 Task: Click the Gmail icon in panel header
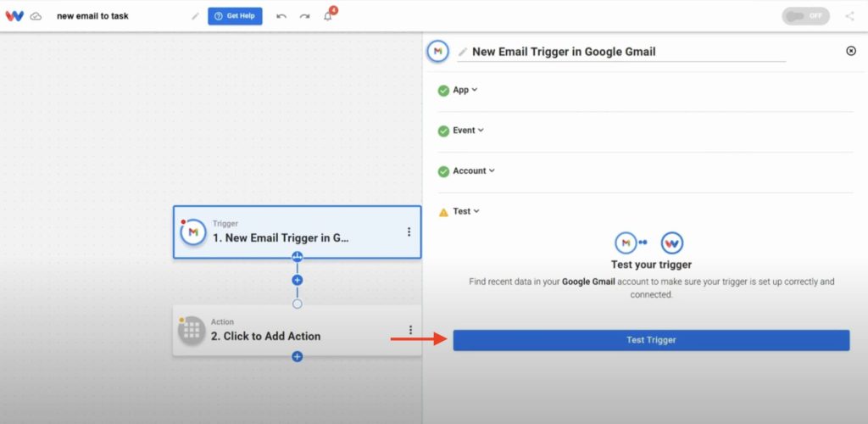[437, 51]
